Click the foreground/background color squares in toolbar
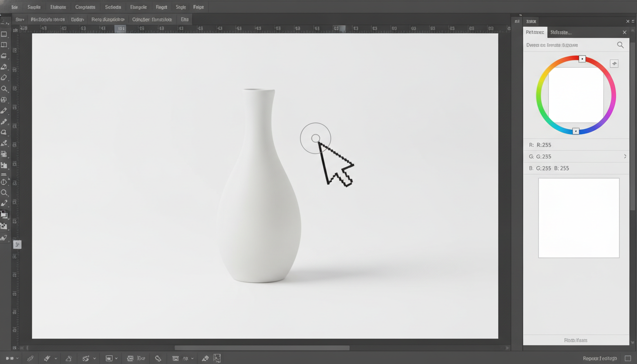The width and height of the screenshot is (637, 364). tap(4, 215)
